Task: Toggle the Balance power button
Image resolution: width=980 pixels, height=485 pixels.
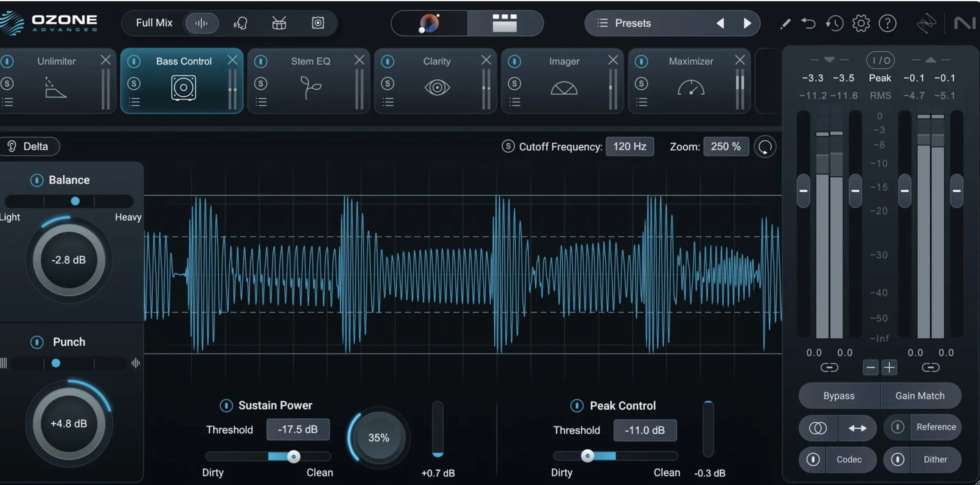Action: coord(37,180)
